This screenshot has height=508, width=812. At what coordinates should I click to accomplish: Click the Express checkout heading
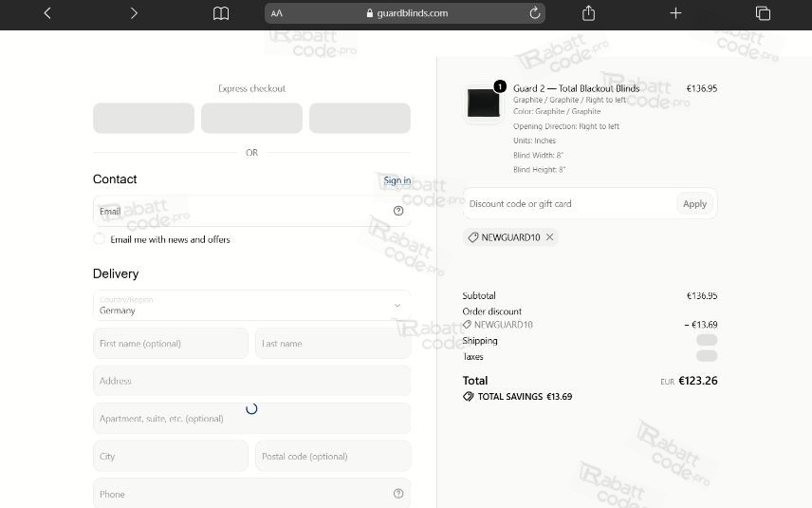coord(251,88)
